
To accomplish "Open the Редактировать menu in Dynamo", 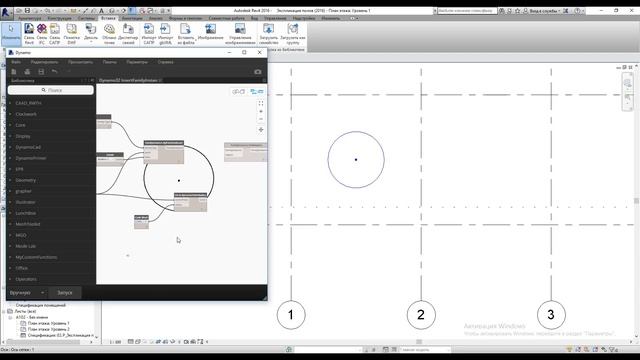I will point(44,62).
